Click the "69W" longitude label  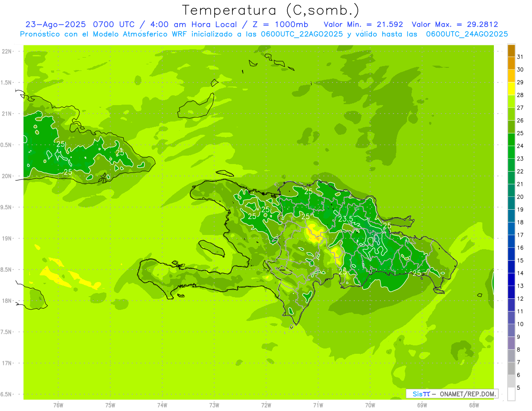point(422,405)
